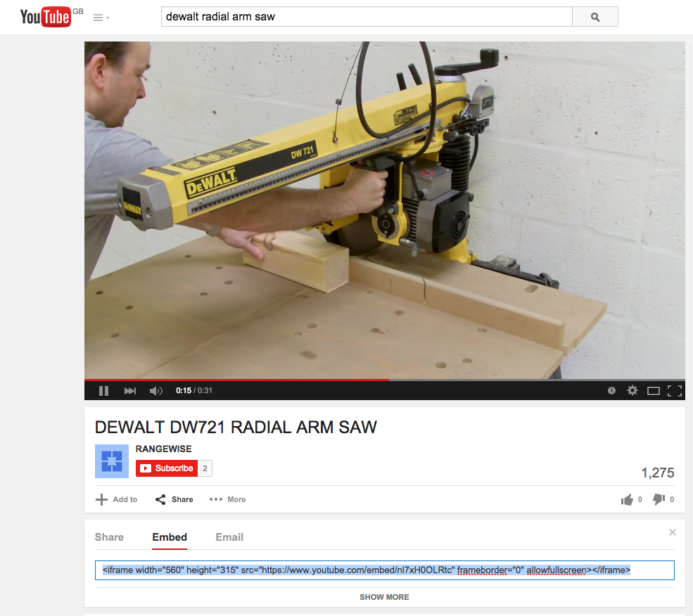Image resolution: width=693 pixels, height=616 pixels.
Task: Mute the video volume
Action: pos(155,391)
